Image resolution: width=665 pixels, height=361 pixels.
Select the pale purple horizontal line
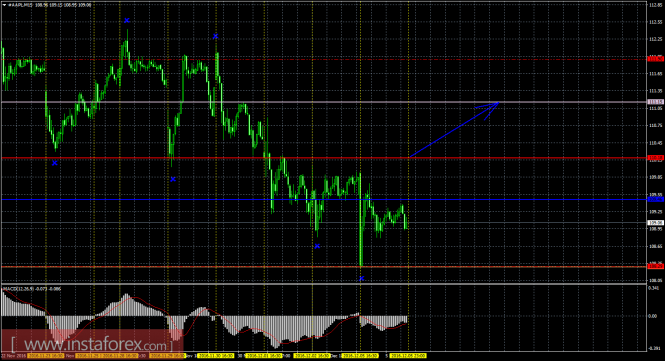coord(324,102)
